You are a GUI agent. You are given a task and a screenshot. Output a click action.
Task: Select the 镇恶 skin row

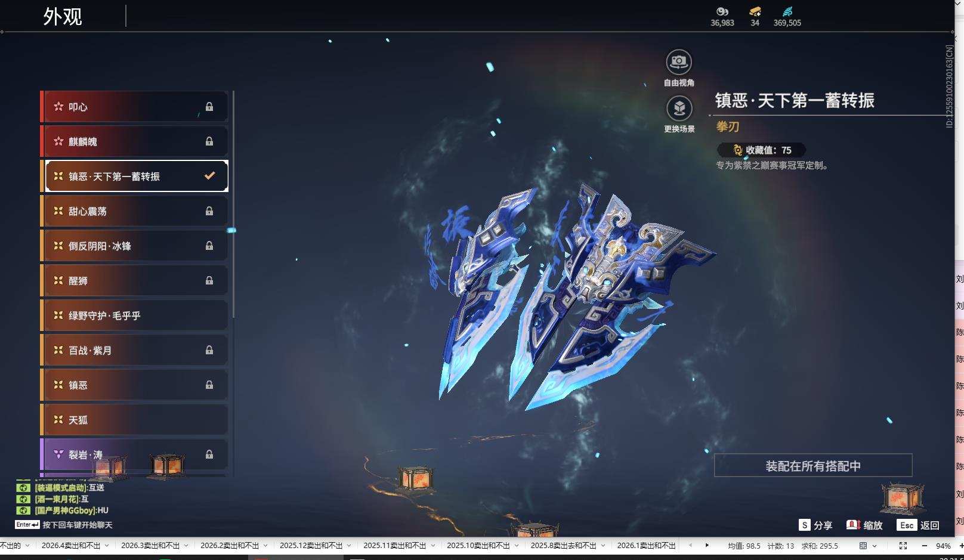point(134,385)
